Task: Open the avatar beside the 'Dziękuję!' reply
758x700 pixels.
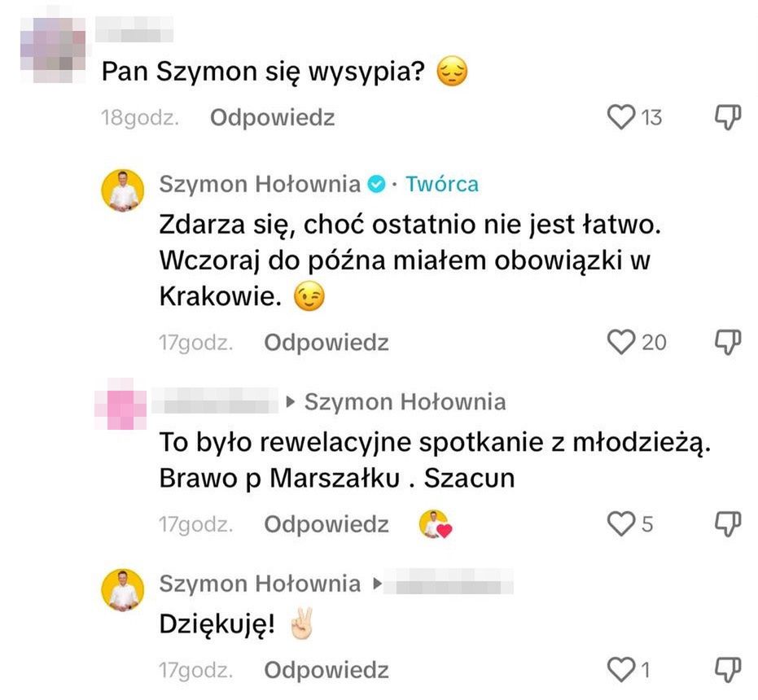Action: (121, 589)
